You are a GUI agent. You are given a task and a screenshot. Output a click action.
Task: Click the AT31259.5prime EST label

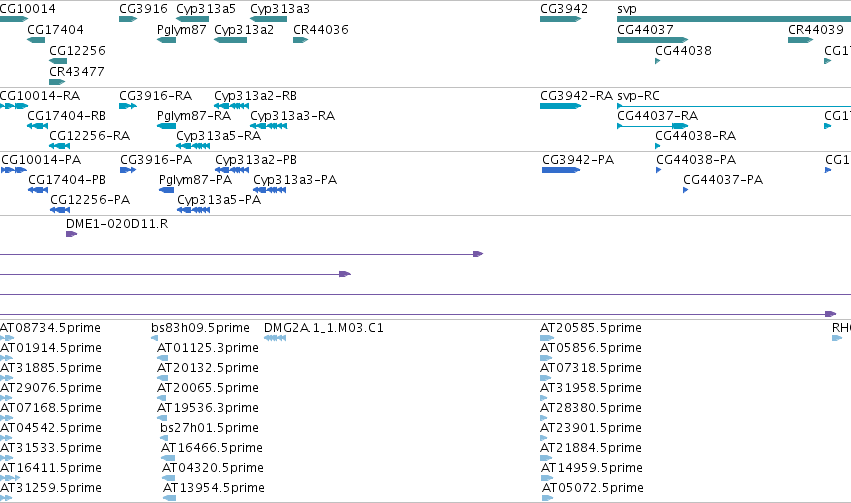click(50, 488)
